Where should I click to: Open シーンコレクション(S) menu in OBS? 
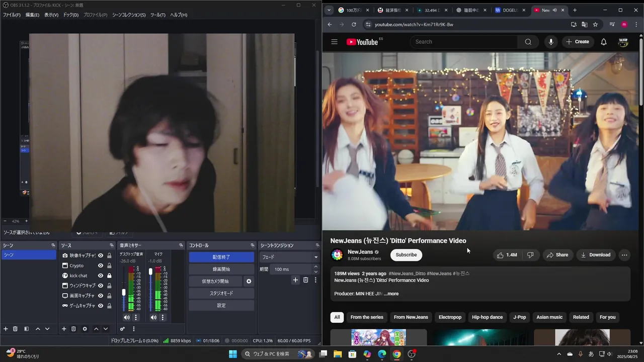tap(129, 15)
